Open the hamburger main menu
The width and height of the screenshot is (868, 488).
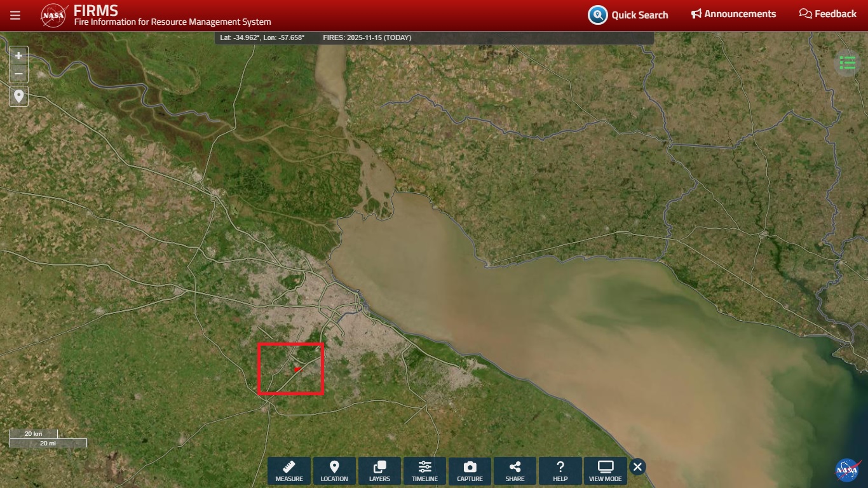coord(15,15)
